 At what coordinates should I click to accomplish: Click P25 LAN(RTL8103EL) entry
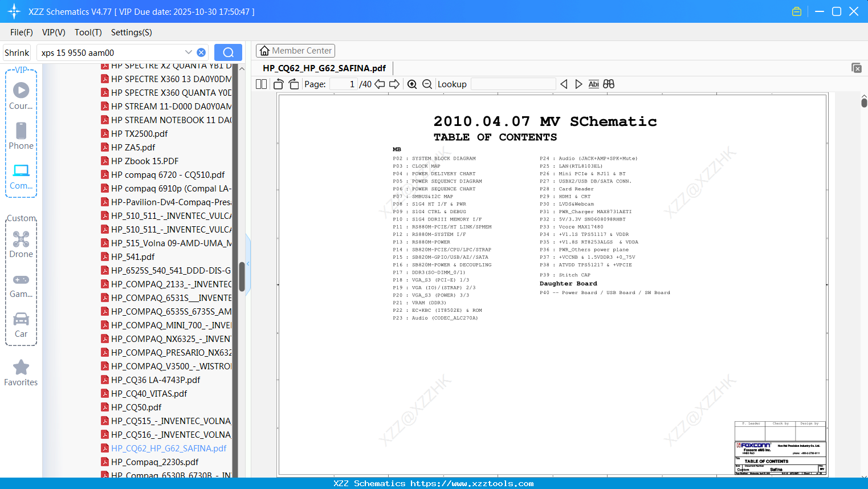571,166
